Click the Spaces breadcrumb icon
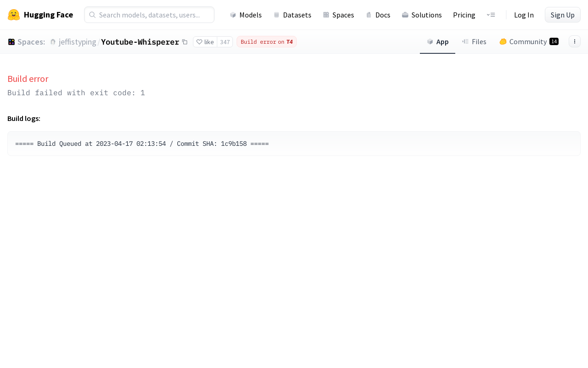Image resolution: width=588 pixels, height=368 pixels. point(11,42)
